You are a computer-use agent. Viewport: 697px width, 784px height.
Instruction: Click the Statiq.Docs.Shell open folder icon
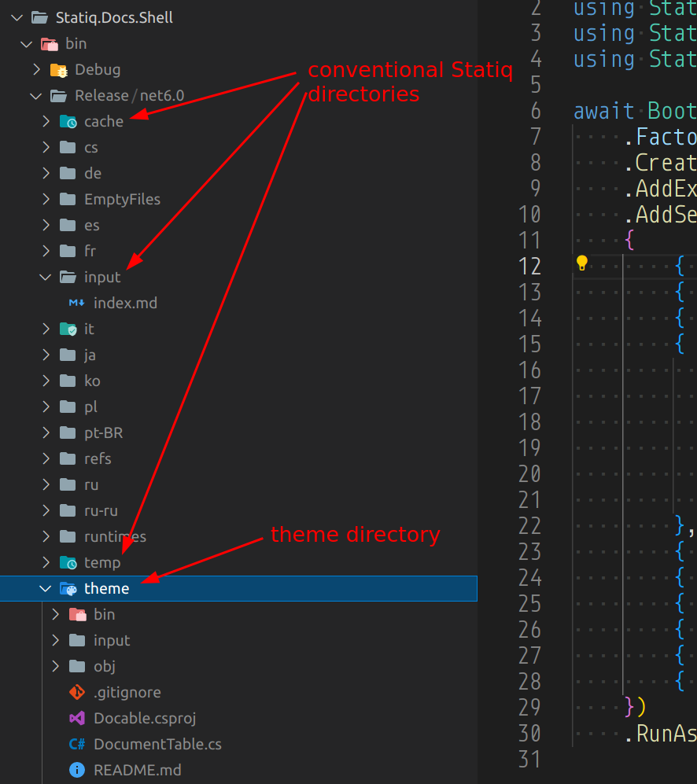[39, 18]
